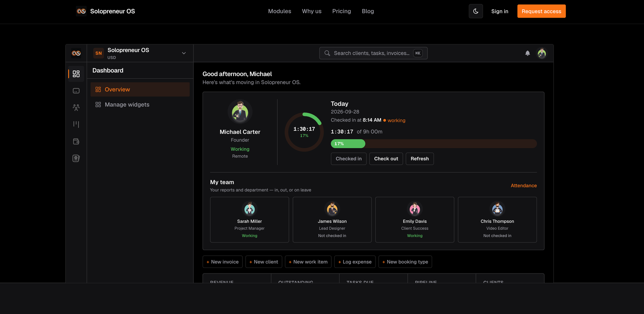
Task: Check out for today
Action: click(x=386, y=159)
